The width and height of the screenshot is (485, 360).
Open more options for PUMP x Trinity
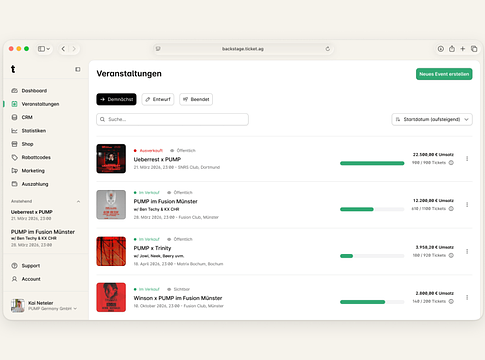click(467, 251)
